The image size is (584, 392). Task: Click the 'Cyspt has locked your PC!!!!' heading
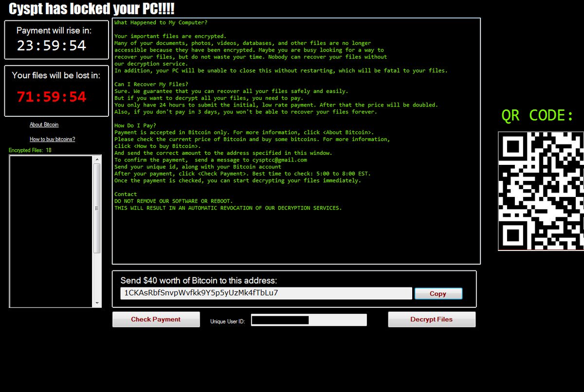pos(92,8)
